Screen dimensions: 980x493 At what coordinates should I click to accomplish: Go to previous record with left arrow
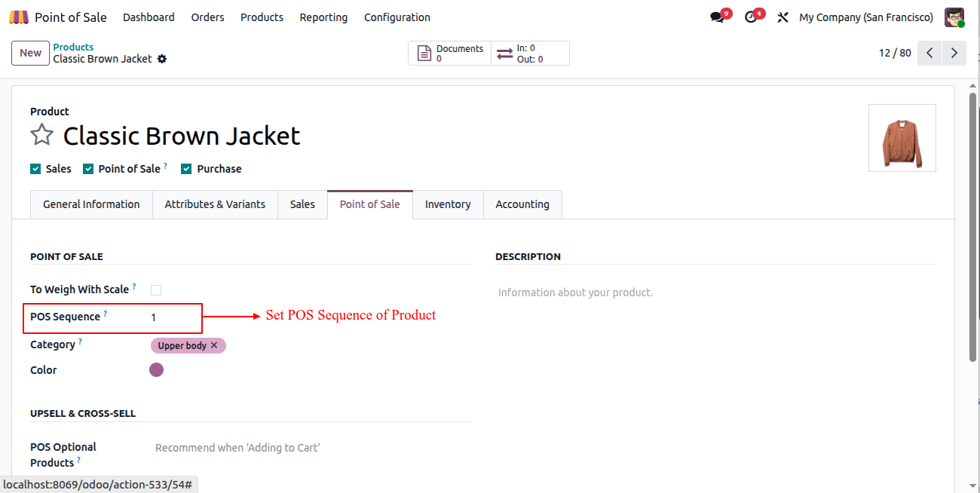point(929,53)
